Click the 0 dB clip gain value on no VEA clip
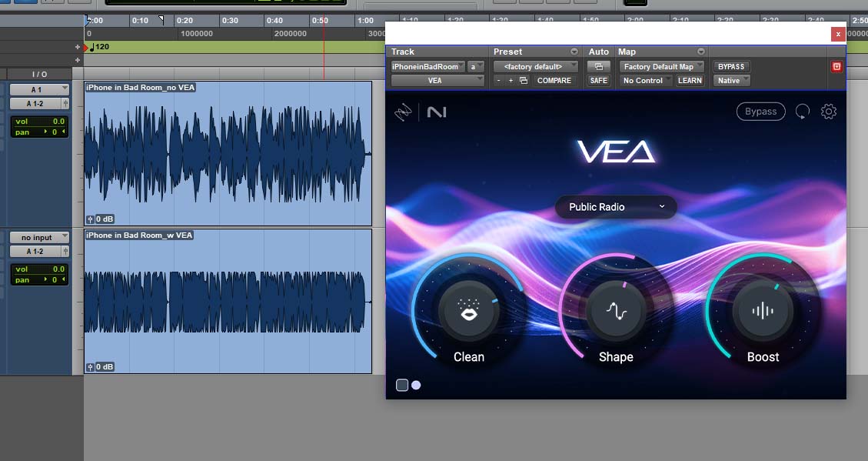The image size is (868, 461). click(x=105, y=219)
